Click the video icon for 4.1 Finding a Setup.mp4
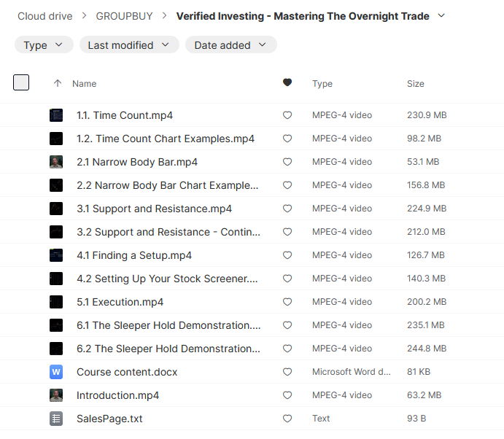Image resolution: width=504 pixels, height=439 pixels. click(56, 255)
